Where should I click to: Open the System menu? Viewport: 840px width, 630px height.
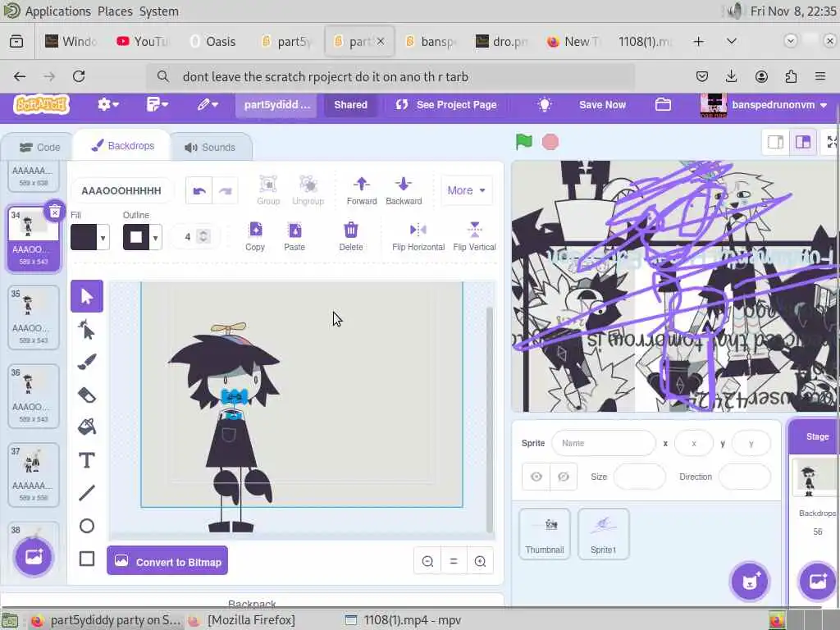point(159,11)
